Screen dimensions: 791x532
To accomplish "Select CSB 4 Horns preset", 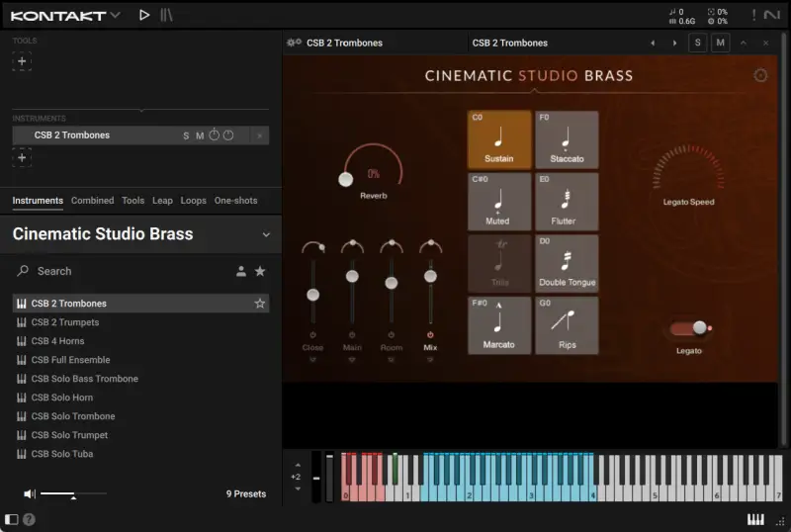I will tap(140, 341).
